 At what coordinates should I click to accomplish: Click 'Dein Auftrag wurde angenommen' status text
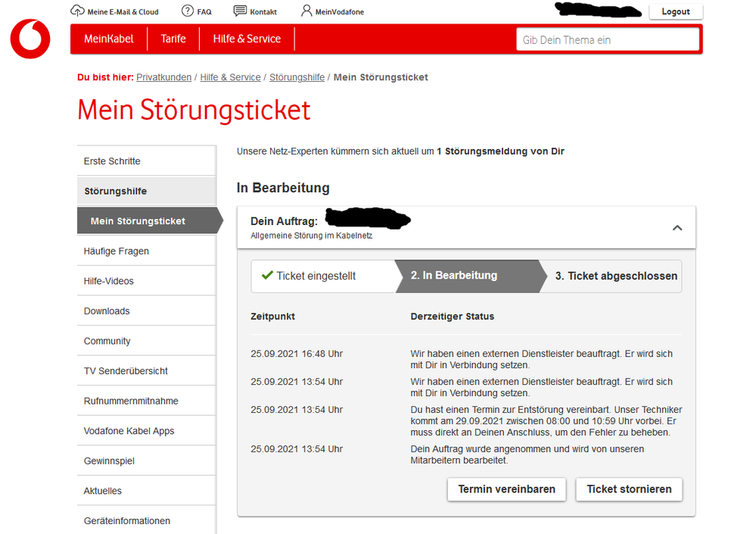(x=527, y=454)
